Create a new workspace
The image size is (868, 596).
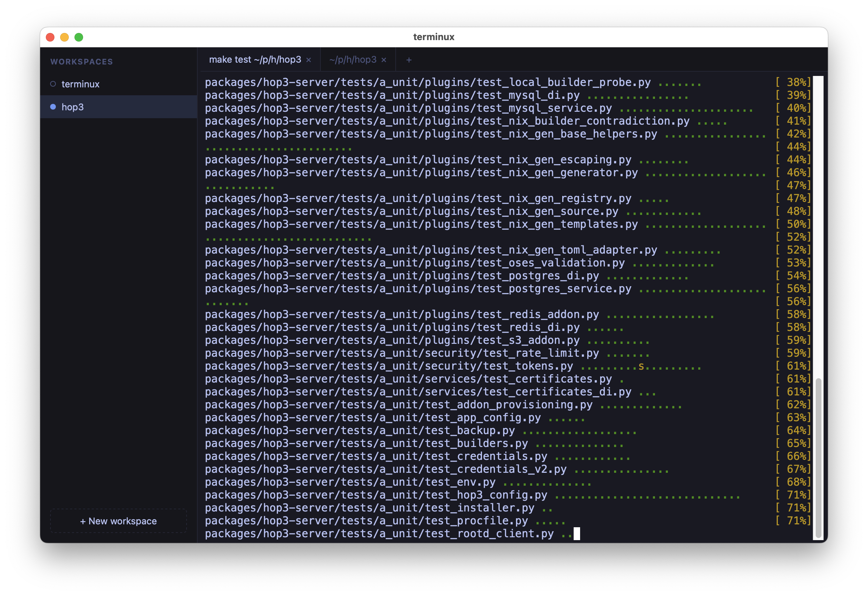click(119, 521)
